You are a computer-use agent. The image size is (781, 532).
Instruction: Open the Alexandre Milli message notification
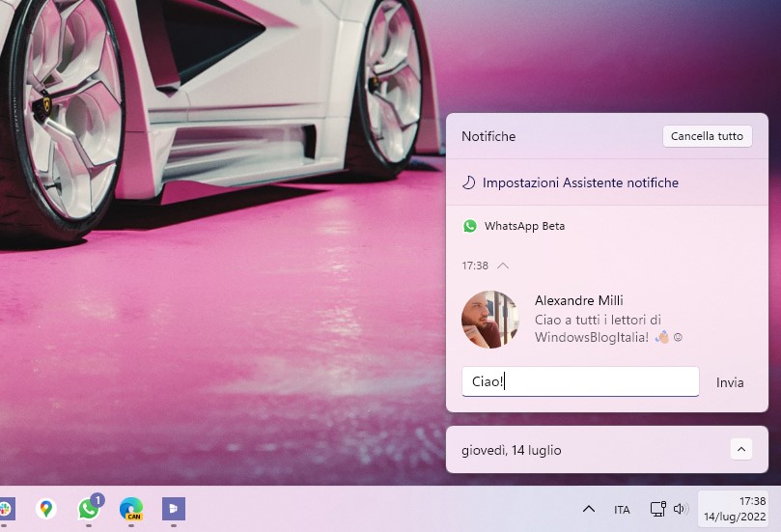point(606,320)
